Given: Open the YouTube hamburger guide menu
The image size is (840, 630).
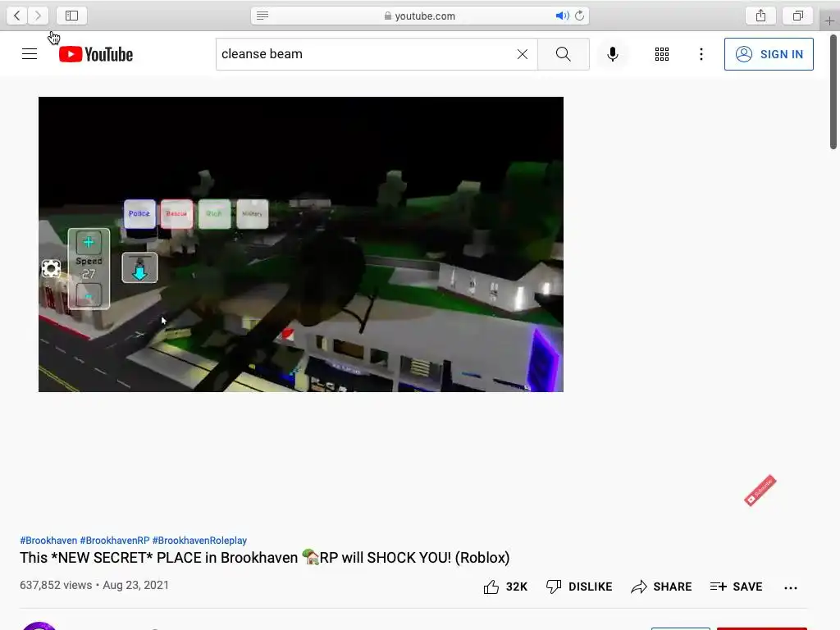Looking at the screenshot, I should 30,54.
